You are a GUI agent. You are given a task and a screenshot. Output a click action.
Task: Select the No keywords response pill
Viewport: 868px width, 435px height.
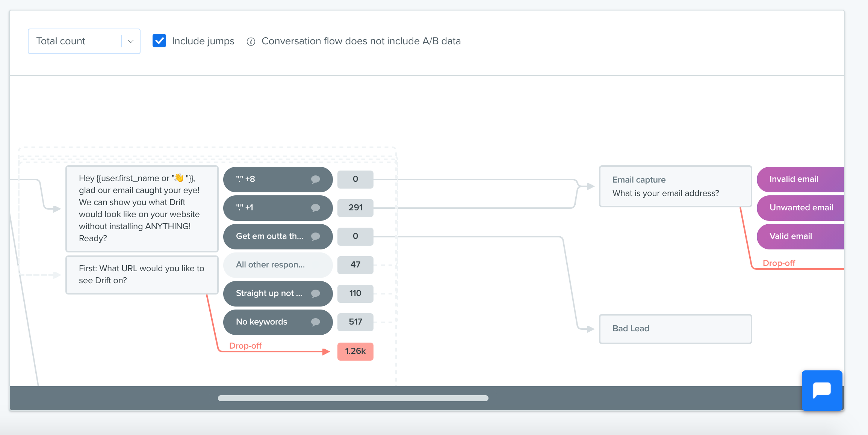click(x=278, y=322)
